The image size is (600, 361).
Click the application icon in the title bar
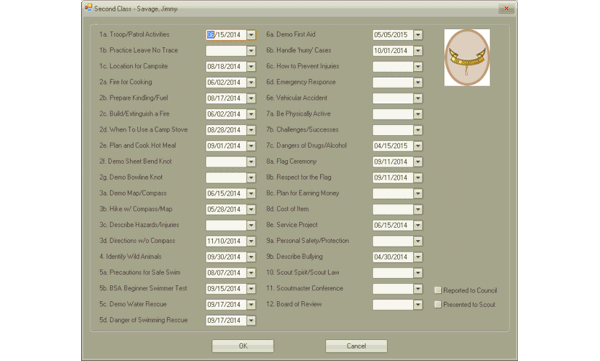[x=88, y=8]
